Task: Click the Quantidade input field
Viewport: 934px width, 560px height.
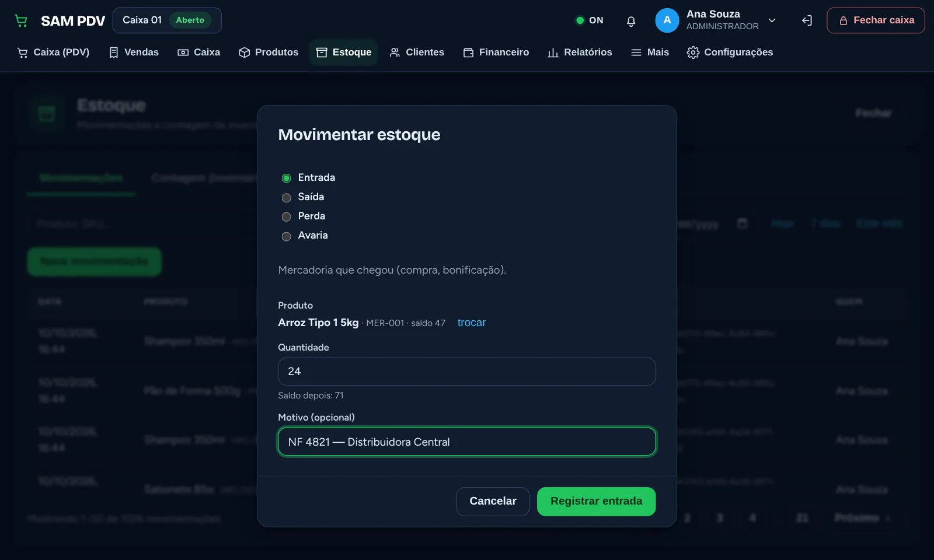Action: click(x=467, y=372)
